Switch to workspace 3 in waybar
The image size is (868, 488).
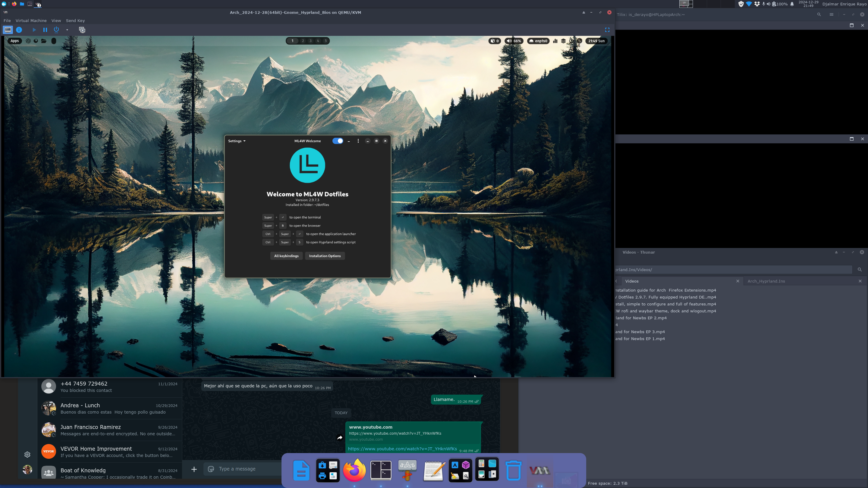310,41
